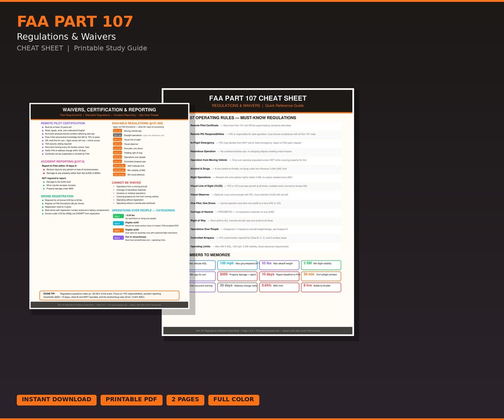The height and width of the screenshot is (420, 504).
Task: Click the Night Operations rule row
Action: 266,177
